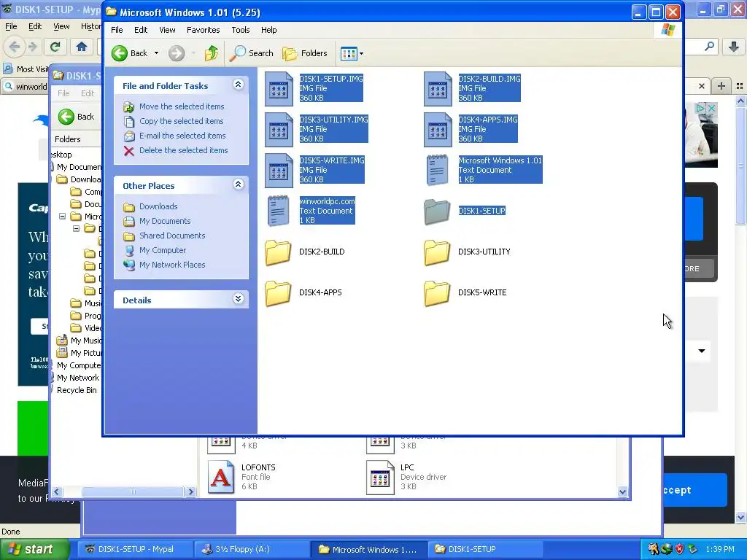The width and height of the screenshot is (747, 560).
Task: Collapse the nested subfolder tree node
Action: click(x=76, y=228)
